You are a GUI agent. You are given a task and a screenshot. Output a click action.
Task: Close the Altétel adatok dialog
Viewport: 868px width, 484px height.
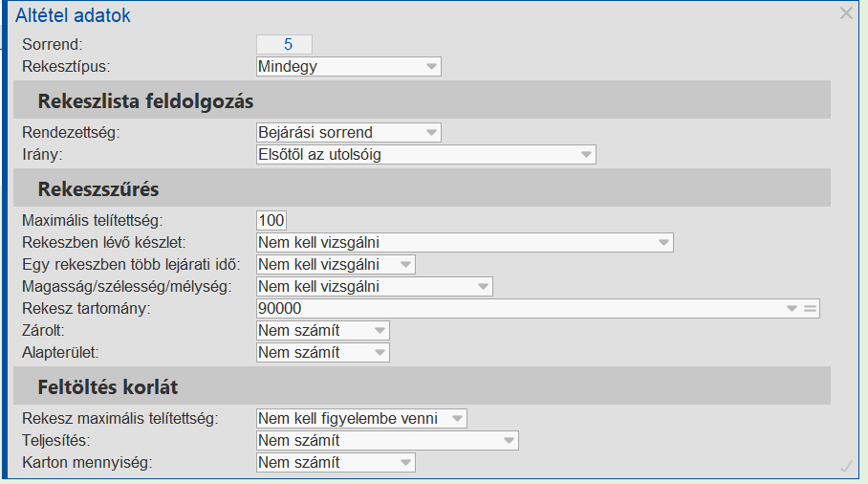846,13
